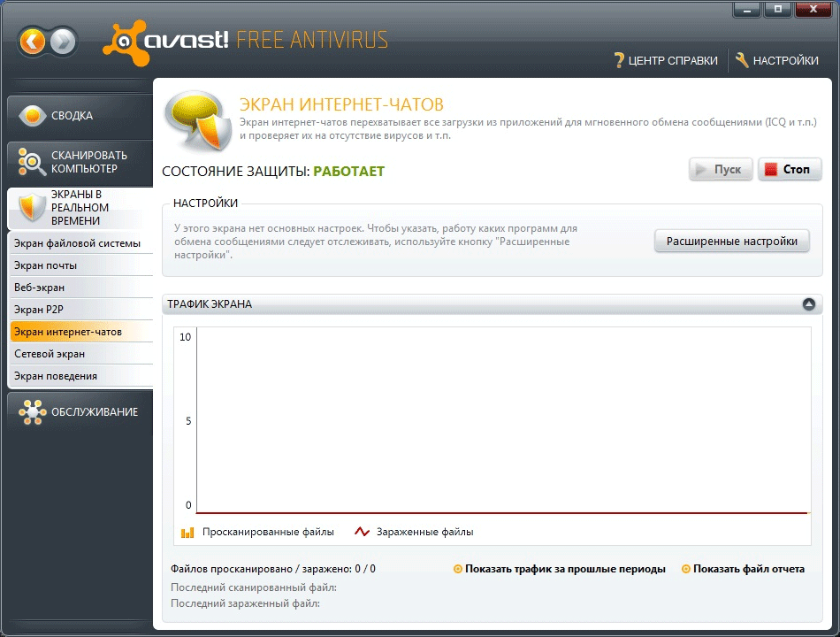Viewport: 840px width, 637px height.
Task: Open the СВОДКА summary section
Action: [x=80, y=116]
